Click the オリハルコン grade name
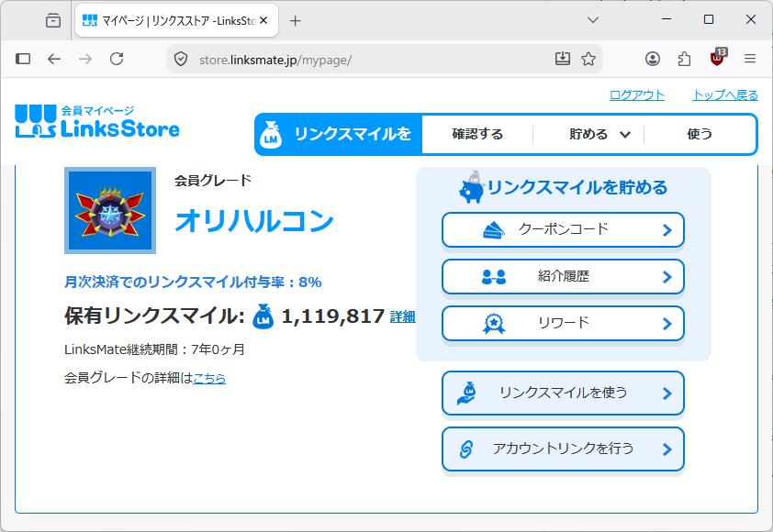 tap(254, 221)
